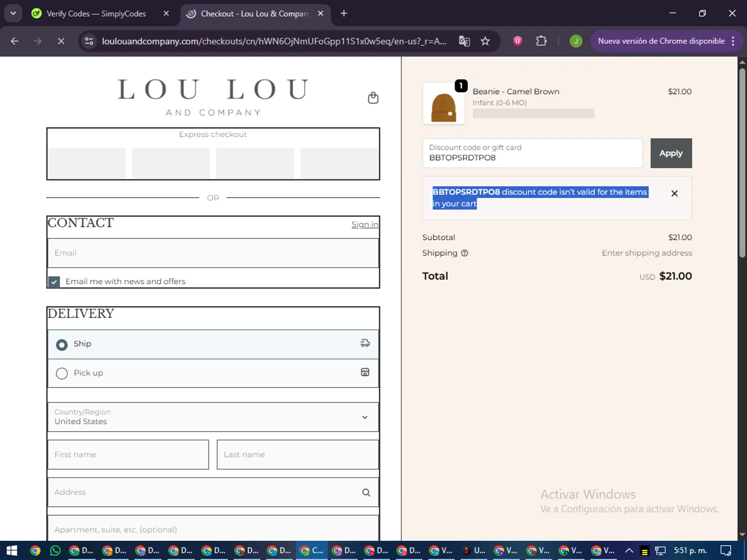Stop loading the page
This screenshot has width=747, height=560.
61,41
